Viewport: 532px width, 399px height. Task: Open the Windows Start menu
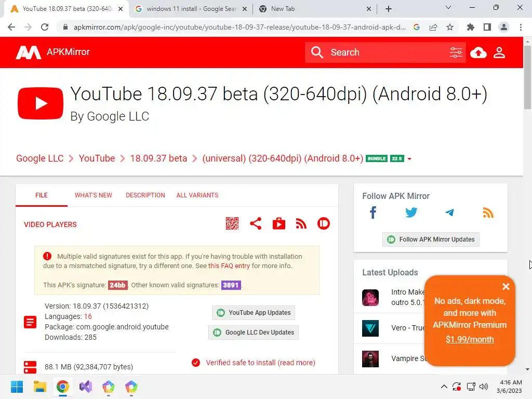[17, 387]
